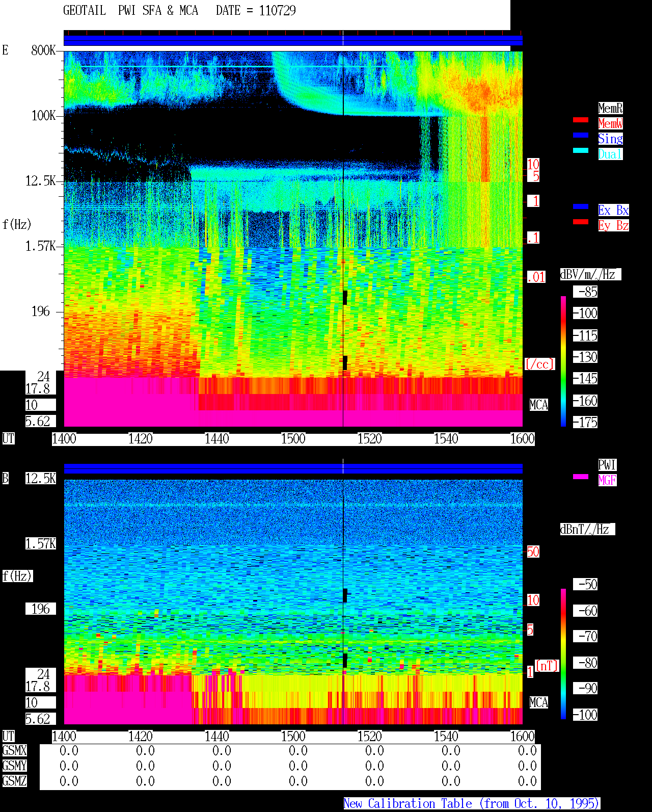Click the E electric field spectrogram
Viewport: 652px width, 812px height.
click(x=293, y=239)
